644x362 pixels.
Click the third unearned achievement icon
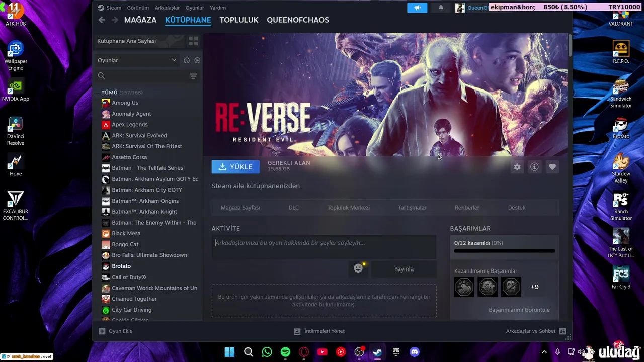tap(511, 287)
